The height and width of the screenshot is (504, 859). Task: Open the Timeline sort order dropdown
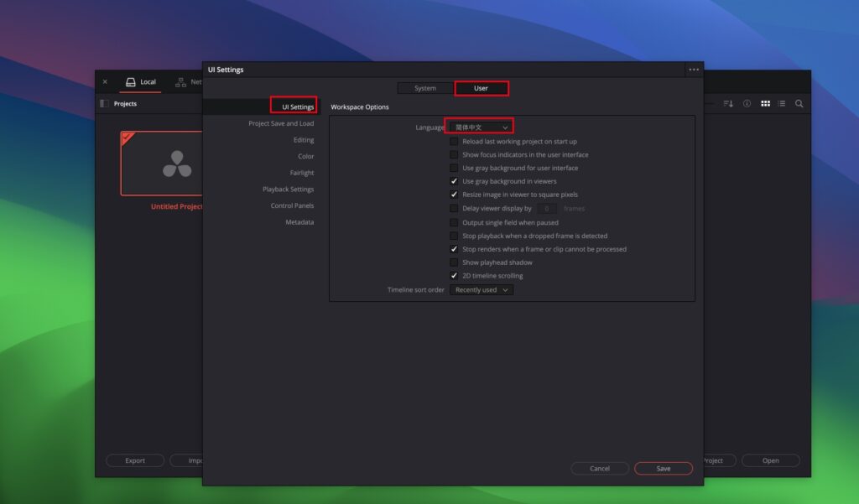point(481,289)
